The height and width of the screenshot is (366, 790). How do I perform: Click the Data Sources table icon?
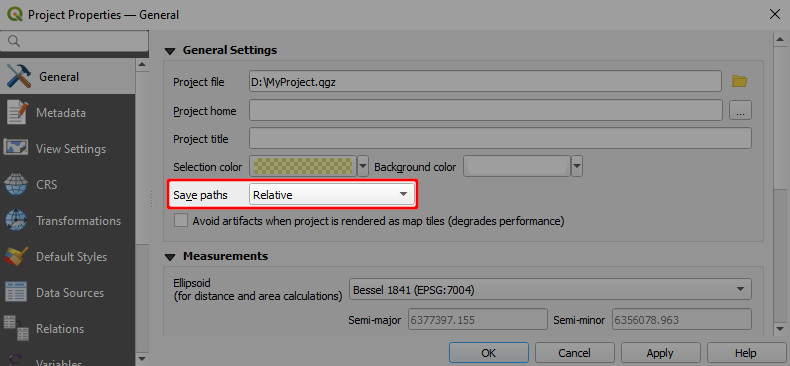[x=17, y=293]
